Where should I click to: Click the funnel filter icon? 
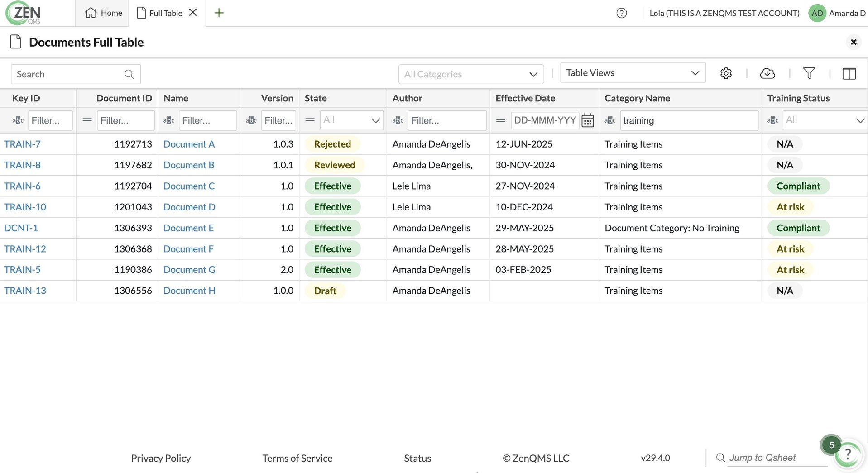click(809, 73)
